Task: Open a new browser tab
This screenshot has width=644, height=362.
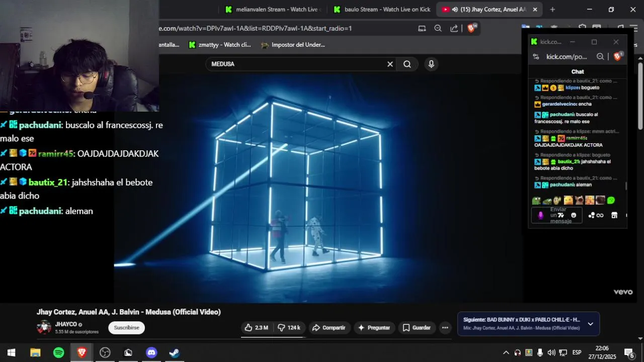Action: [x=552, y=10]
